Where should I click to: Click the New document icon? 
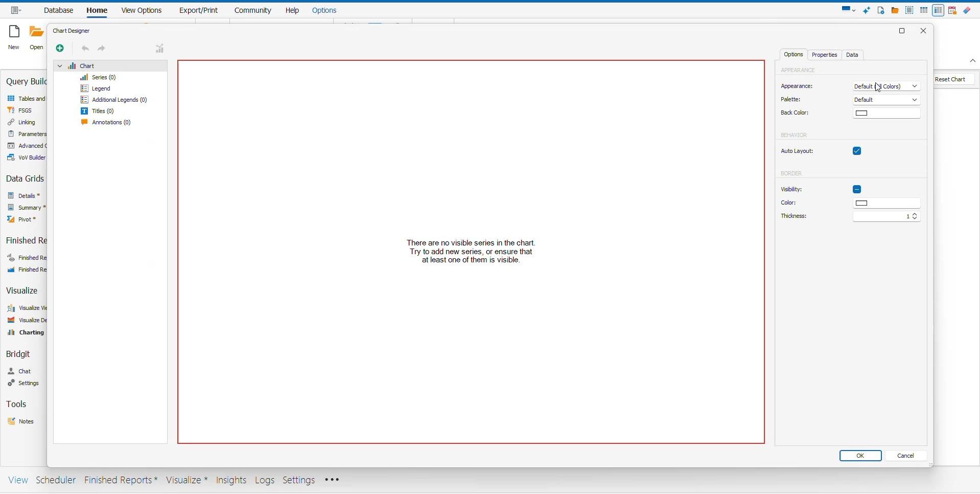click(x=14, y=32)
